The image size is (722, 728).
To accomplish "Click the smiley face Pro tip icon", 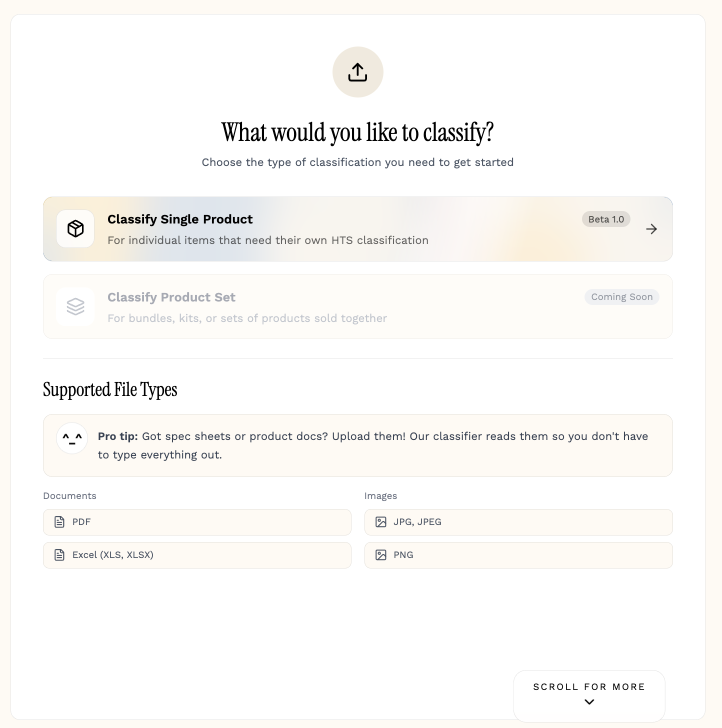I will coord(72,438).
